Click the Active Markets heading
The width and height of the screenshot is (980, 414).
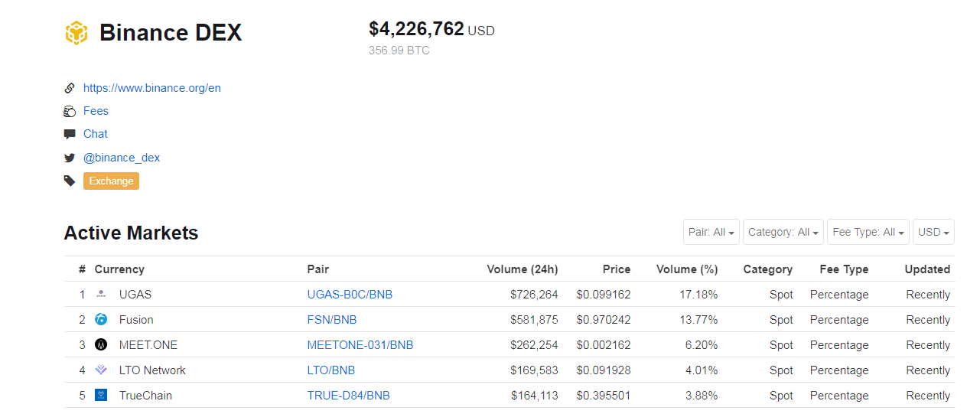coord(131,233)
